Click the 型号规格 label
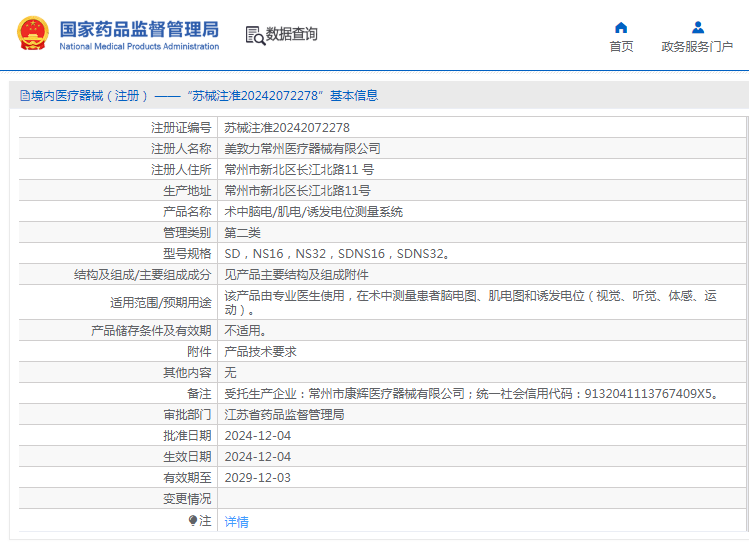The height and width of the screenshot is (543, 749). point(187,254)
